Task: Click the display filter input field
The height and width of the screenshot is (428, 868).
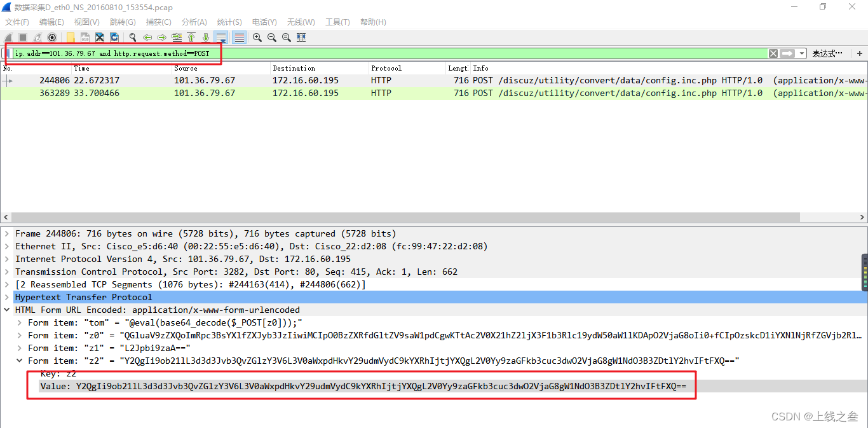Action: pos(390,53)
